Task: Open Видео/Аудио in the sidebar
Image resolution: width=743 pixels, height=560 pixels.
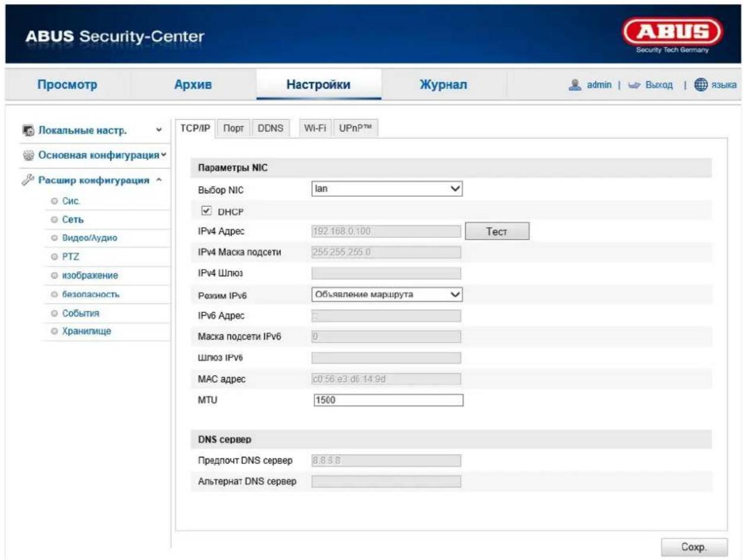Action: pyautogui.click(x=89, y=238)
